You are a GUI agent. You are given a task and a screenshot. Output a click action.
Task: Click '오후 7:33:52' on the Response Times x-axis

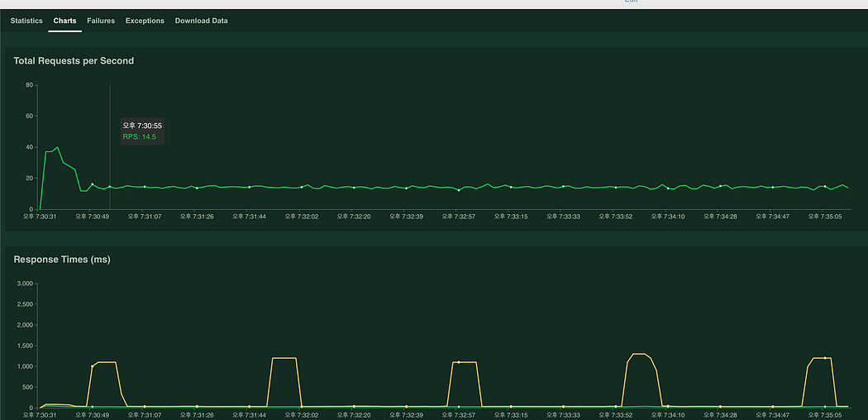pyautogui.click(x=616, y=414)
